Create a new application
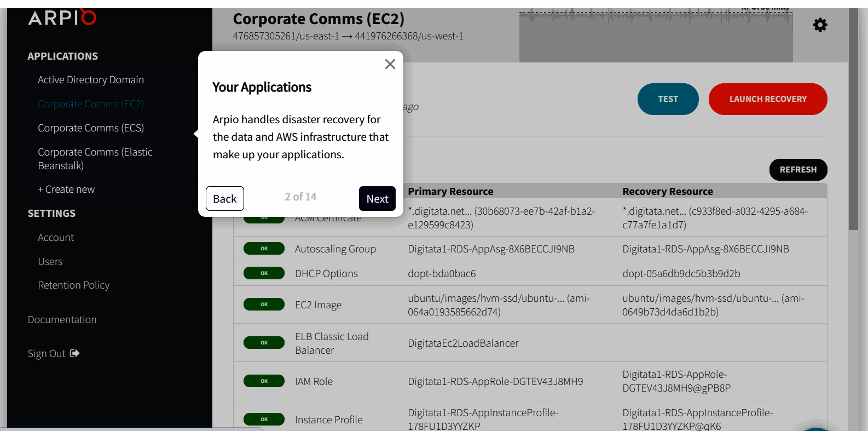This screenshot has height=431, width=868. point(66,189)
